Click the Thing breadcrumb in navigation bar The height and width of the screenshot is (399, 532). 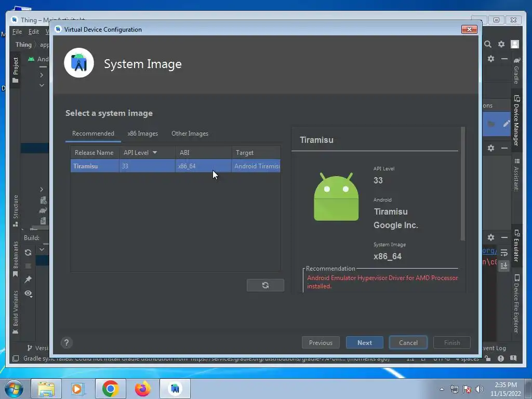coord(23,45)
